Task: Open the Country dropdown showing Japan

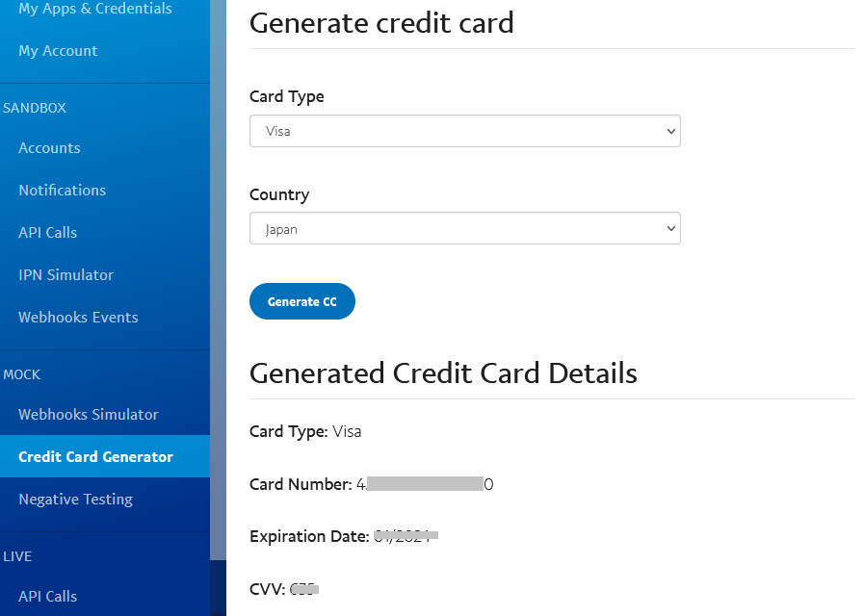Action: (465, 228)
